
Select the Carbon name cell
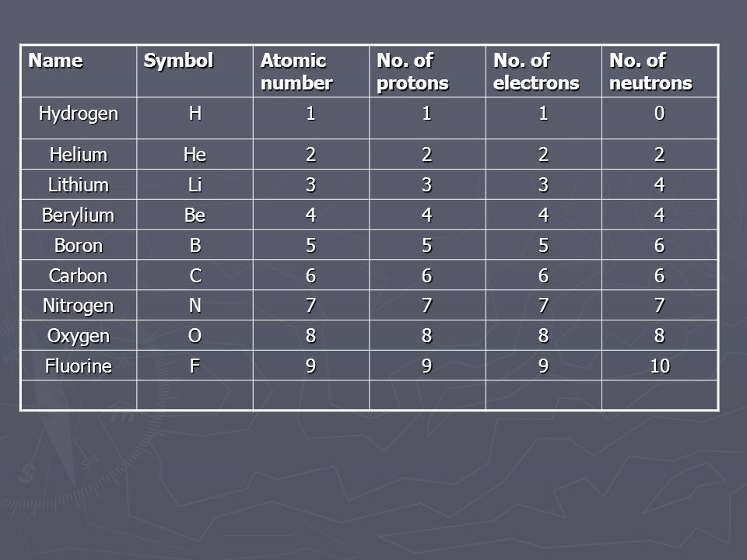coord(79,275)
